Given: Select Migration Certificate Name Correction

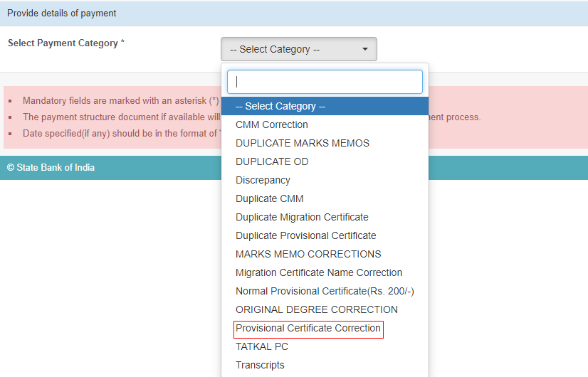Looking at the screenshot, I should (319, 272).
